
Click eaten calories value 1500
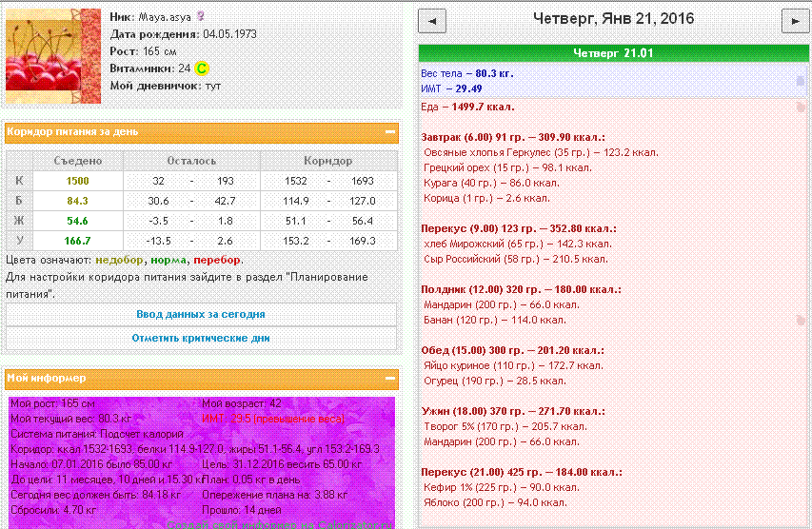[78, 181]
